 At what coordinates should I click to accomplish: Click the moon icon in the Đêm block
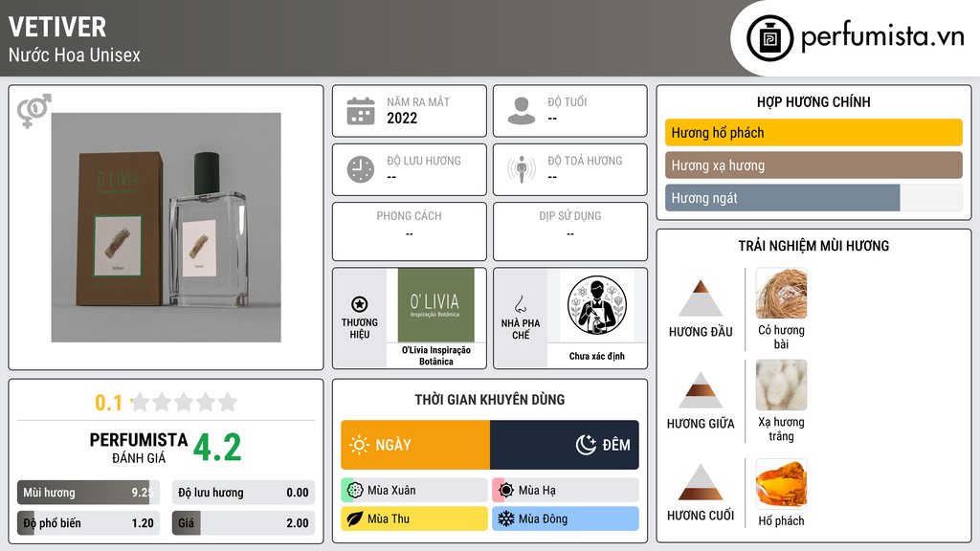[586, 445]
